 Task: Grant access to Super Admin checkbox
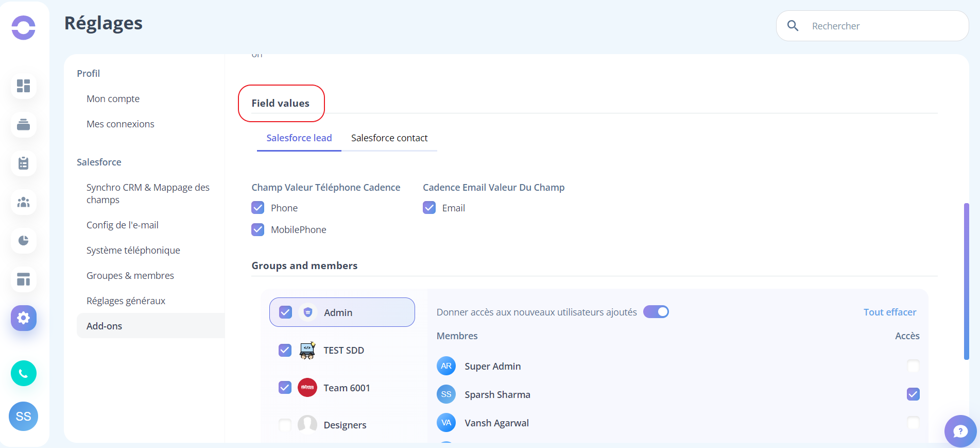[913, 366]
